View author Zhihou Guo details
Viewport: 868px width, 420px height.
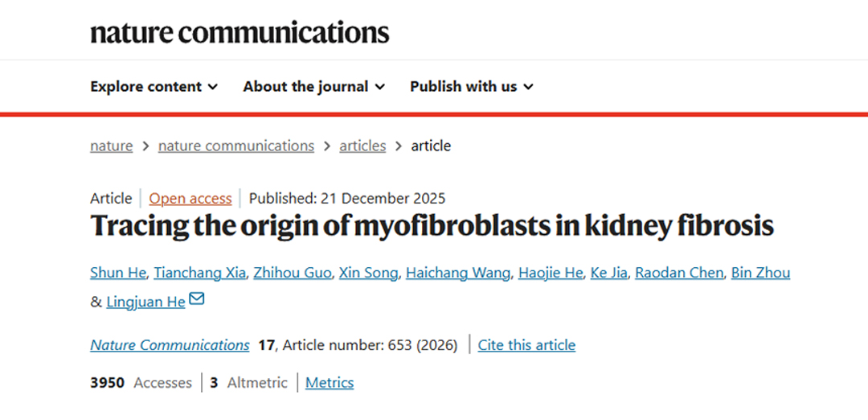click(292, 273)
